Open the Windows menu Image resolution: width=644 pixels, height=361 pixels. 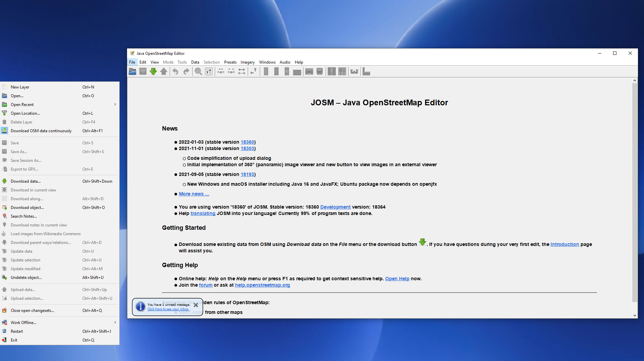point(267,62)
